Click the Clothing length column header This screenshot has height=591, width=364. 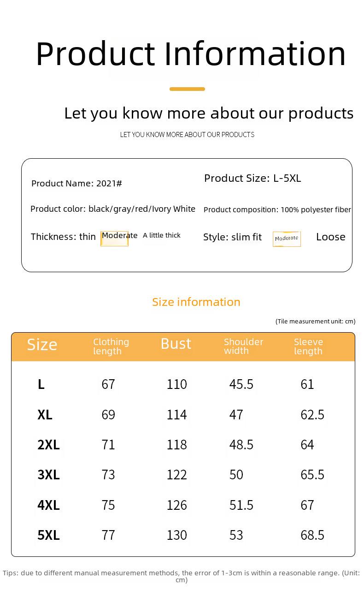[x=111, y=346]
